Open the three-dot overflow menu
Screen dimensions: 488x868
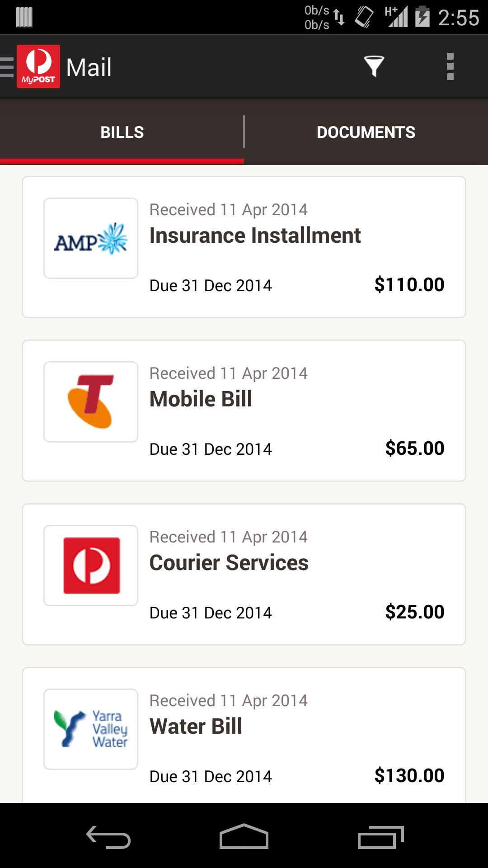450,66
